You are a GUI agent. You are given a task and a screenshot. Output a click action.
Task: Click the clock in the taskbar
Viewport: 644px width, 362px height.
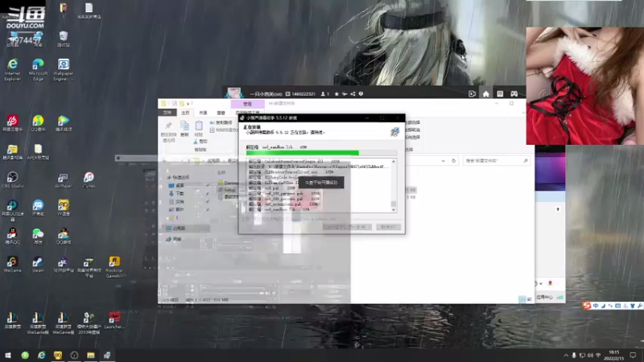(x=613, y=355)
